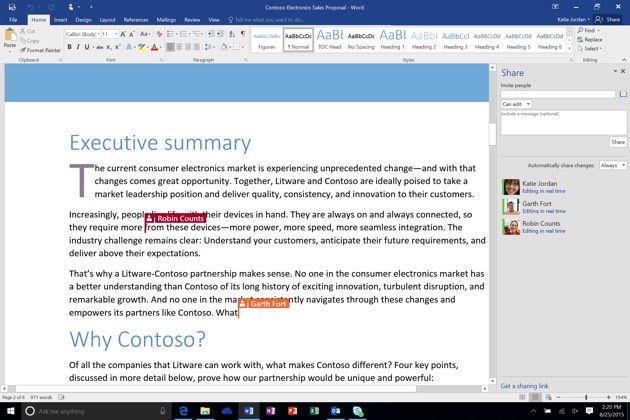Open the Katie Jordan account dropdown
This screenshot has height=420, width=630.
573,19
